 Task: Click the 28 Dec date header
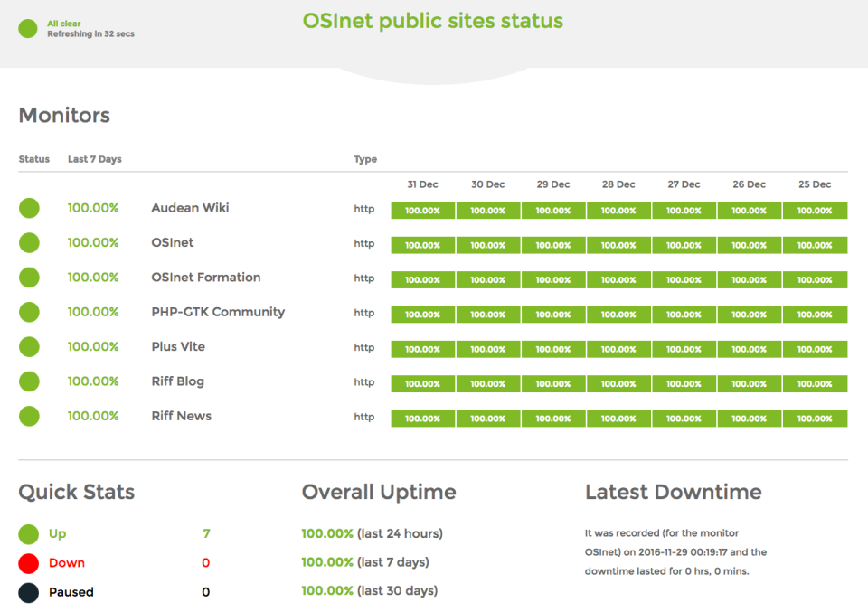pos(618,184)
